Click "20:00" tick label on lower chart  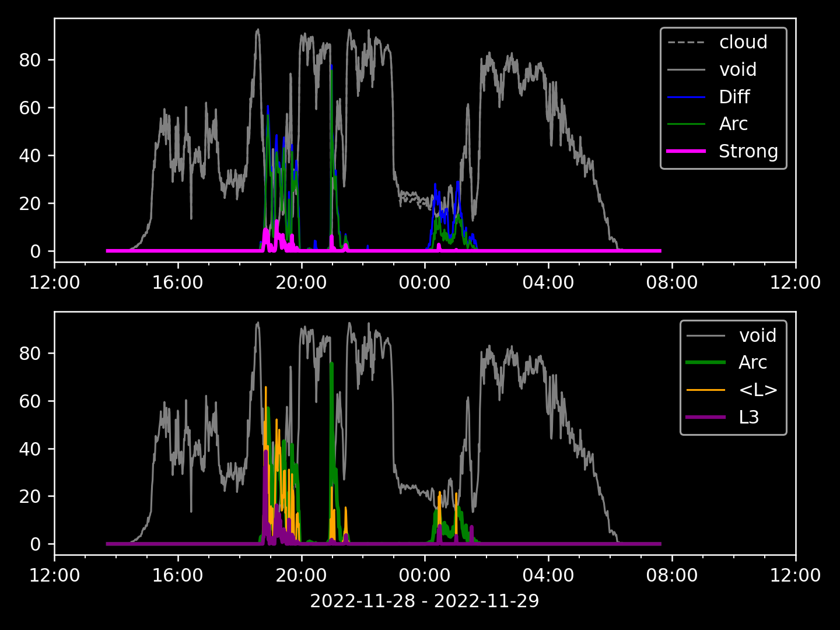[302, 576]
